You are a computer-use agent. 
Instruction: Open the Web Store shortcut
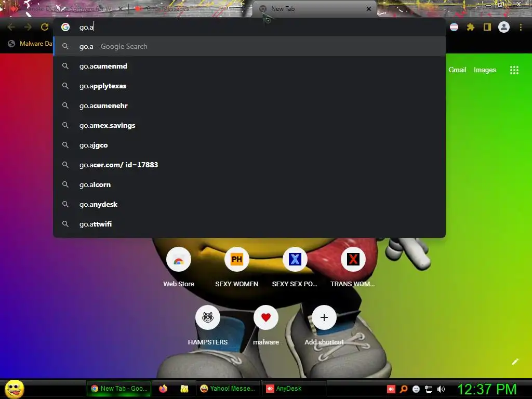tap(179, 260)
